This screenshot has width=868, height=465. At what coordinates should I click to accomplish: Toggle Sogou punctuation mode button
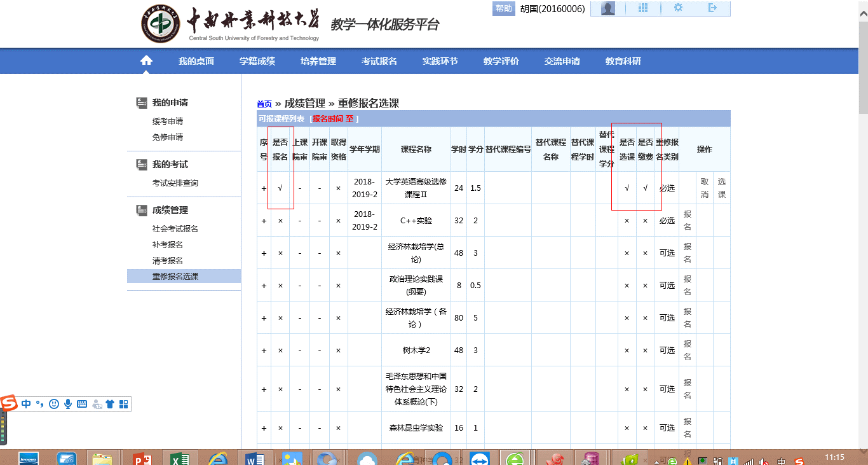tap(39, 404)
